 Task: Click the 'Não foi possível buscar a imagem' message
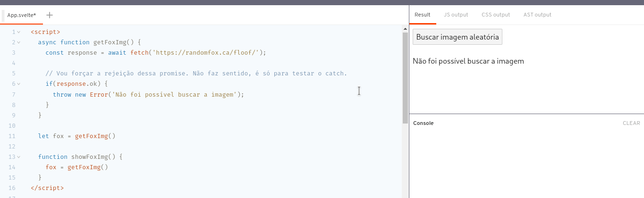click(x=468, y=61)
